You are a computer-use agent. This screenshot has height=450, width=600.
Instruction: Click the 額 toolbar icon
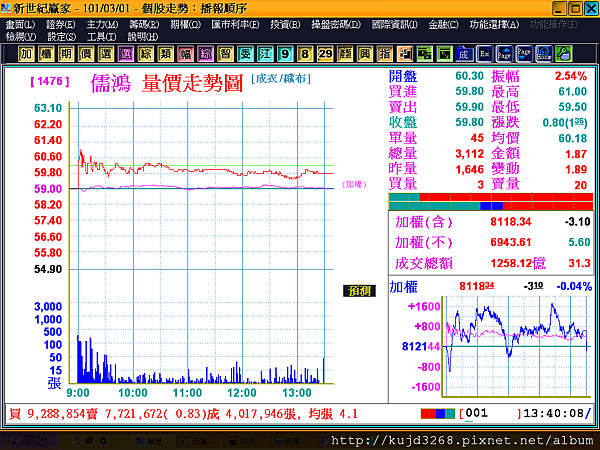coord(345,54)
